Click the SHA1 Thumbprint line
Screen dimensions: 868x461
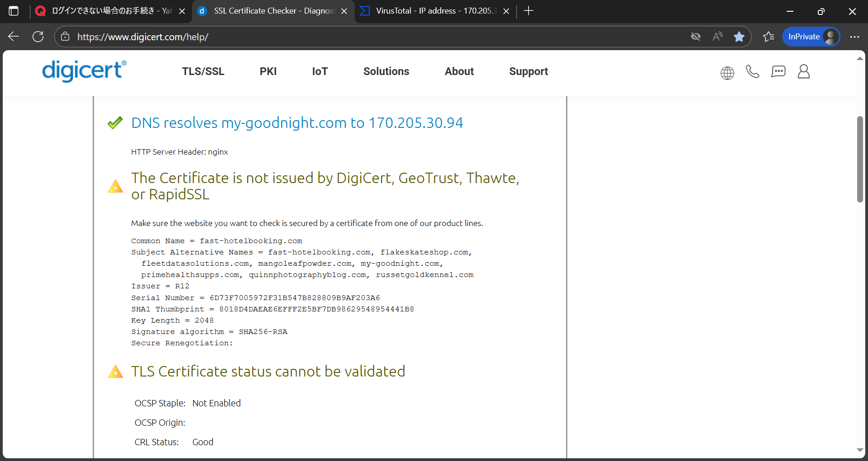pyautogui.click(x=273, y=309)
